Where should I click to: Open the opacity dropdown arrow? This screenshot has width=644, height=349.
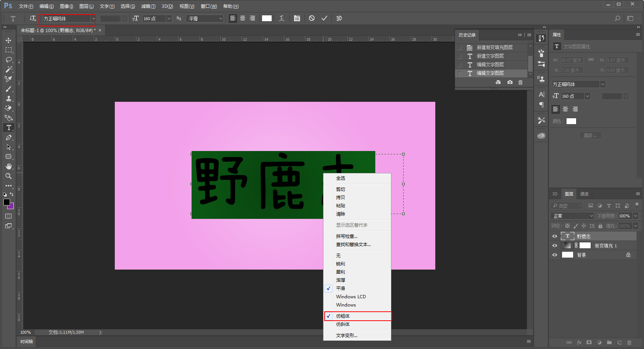click(636, 216)
